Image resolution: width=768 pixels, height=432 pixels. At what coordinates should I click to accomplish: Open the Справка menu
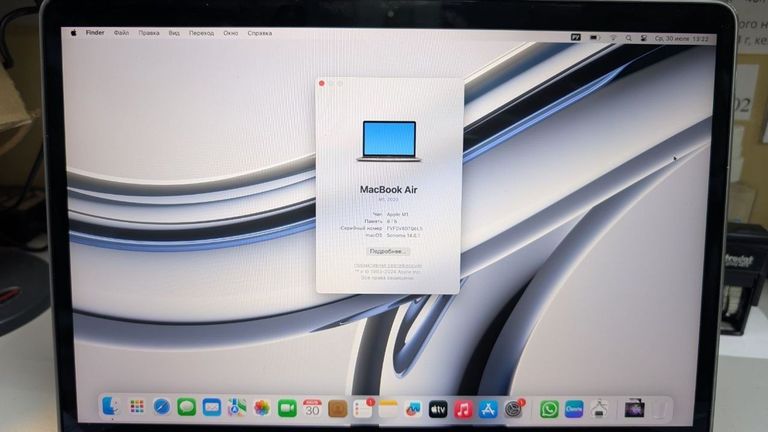(260, 33)
